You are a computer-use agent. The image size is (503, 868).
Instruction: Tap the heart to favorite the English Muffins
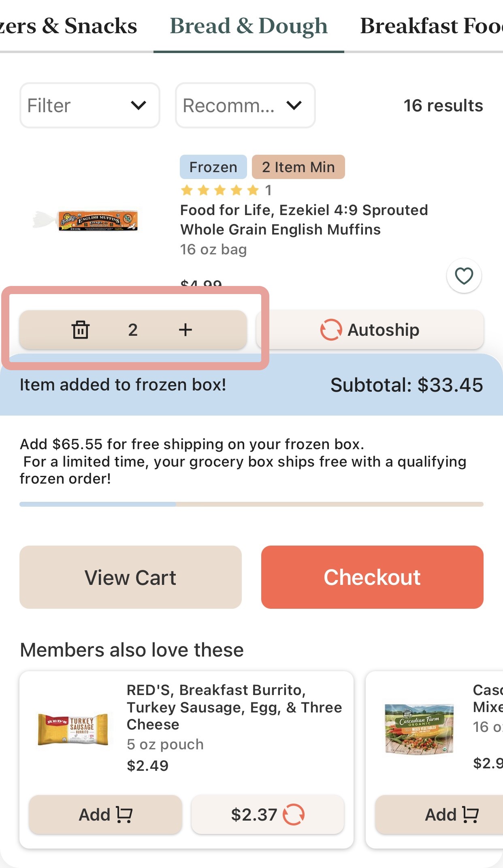pos(464,275)
